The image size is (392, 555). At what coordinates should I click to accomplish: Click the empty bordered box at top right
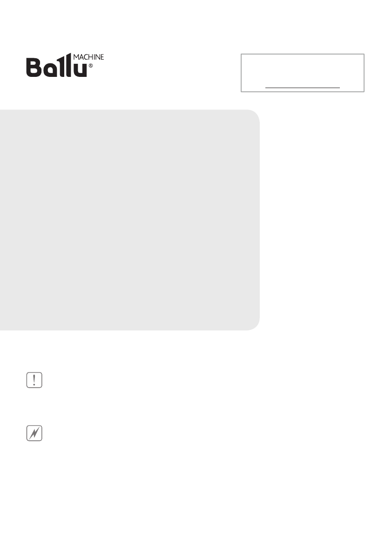(303, 73)
